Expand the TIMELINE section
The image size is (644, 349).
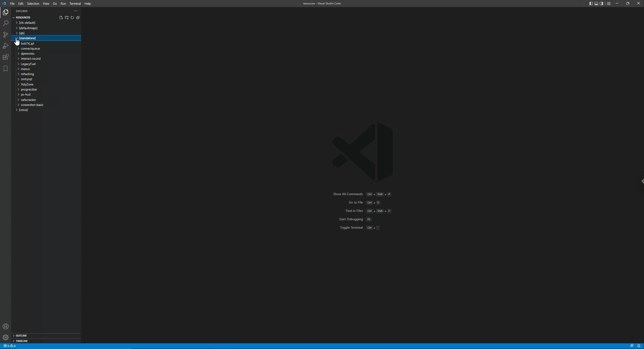[x=21, y=341]
